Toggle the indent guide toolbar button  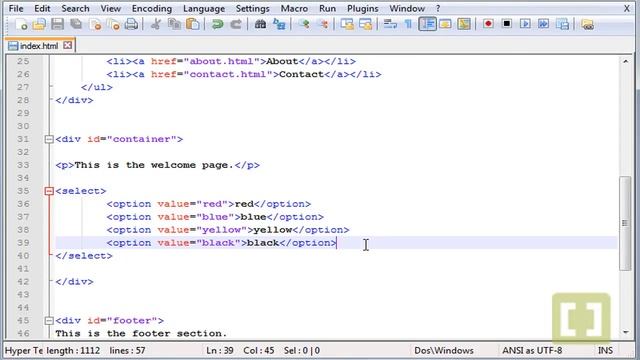coord(427,24)
